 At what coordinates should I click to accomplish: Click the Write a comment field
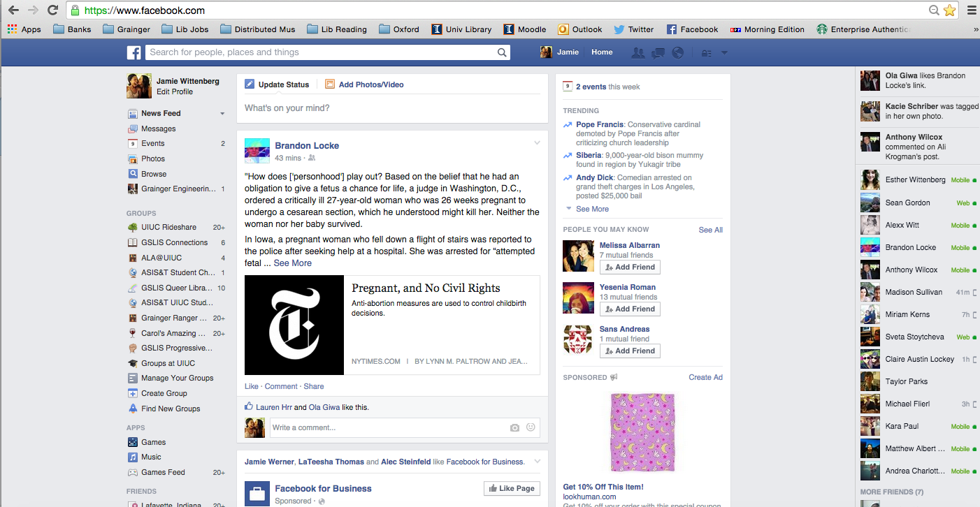405,427
